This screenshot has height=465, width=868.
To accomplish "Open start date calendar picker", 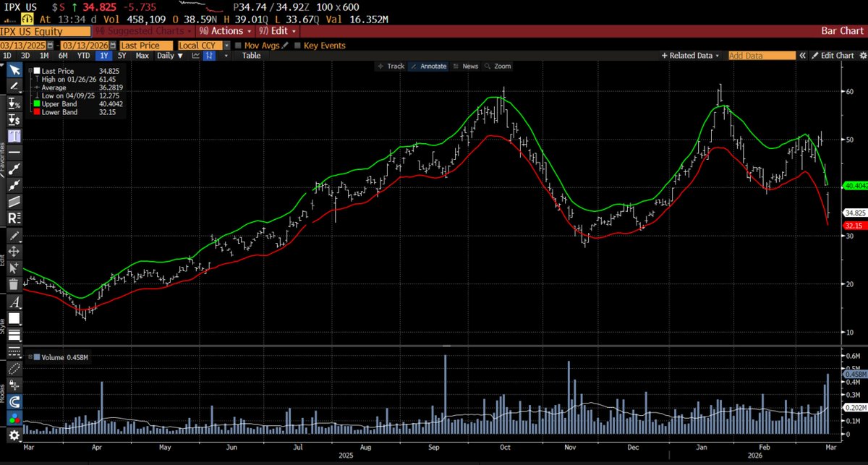I will coord(50,46).
